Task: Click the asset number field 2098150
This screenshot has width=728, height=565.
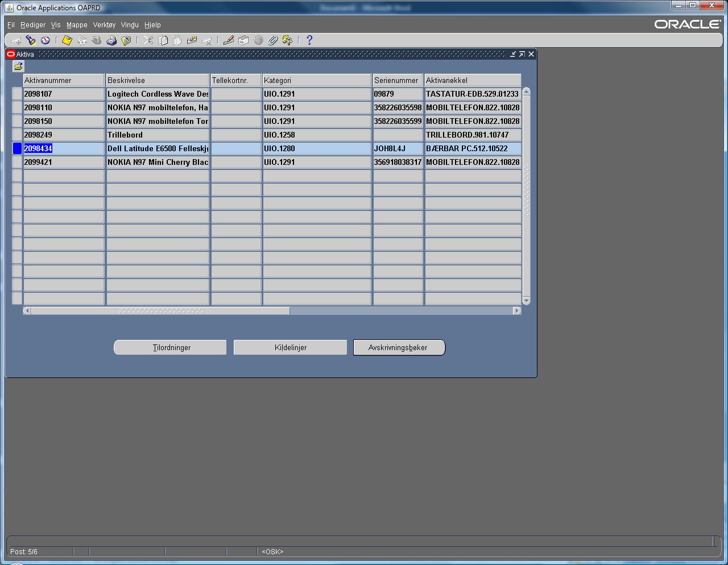Action: pyautogui.click(x=64, y=121)
